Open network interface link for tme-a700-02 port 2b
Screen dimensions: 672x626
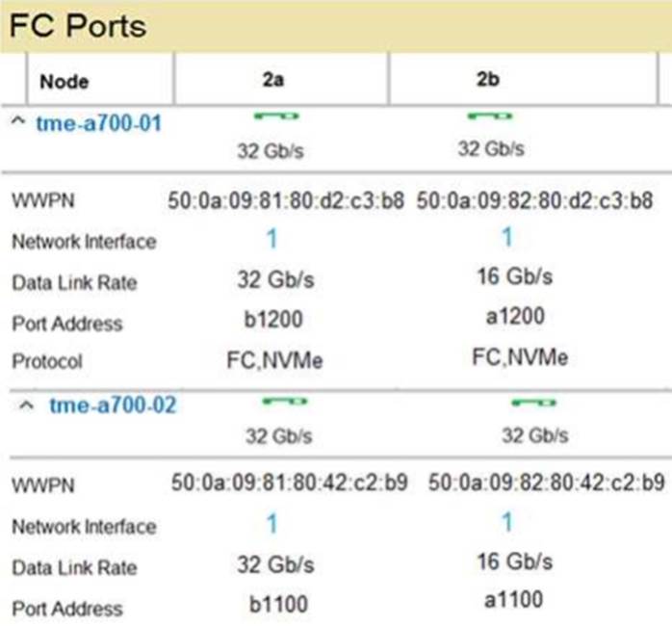[506, 523]
